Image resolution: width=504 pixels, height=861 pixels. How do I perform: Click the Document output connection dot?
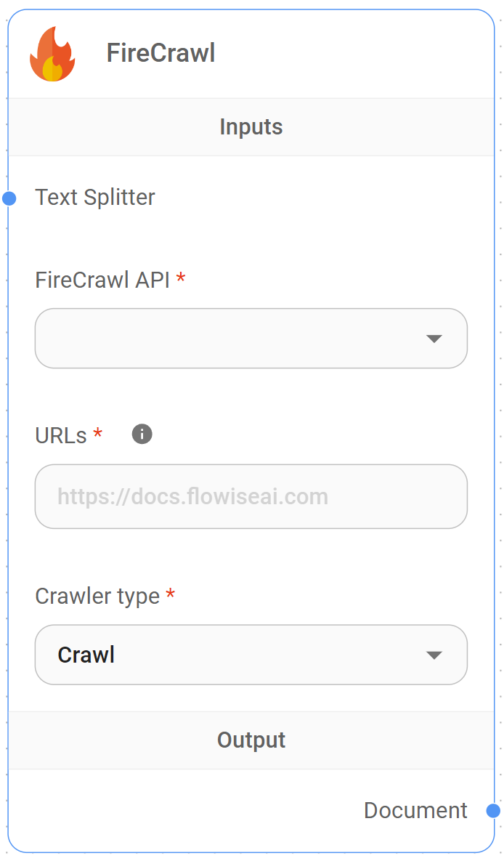[x=495, y=811]
